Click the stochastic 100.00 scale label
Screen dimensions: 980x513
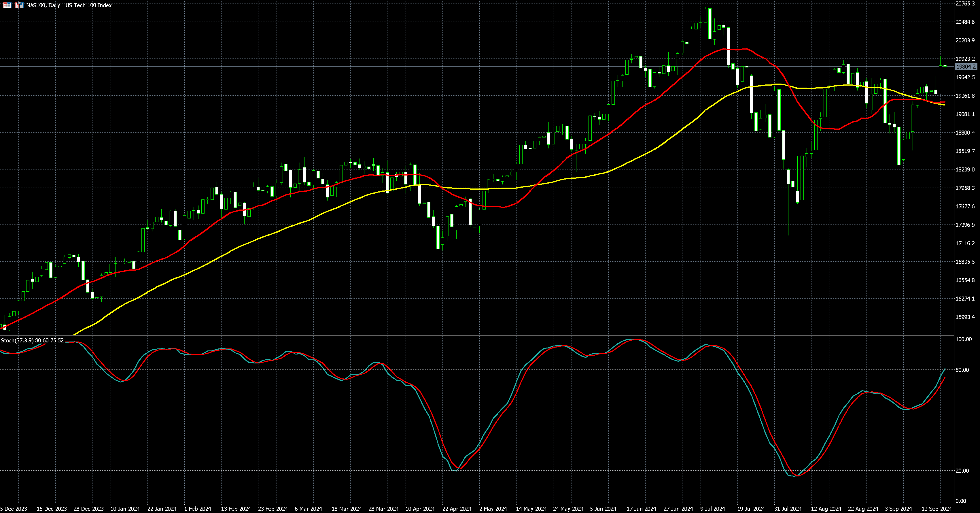coord(963,340)
